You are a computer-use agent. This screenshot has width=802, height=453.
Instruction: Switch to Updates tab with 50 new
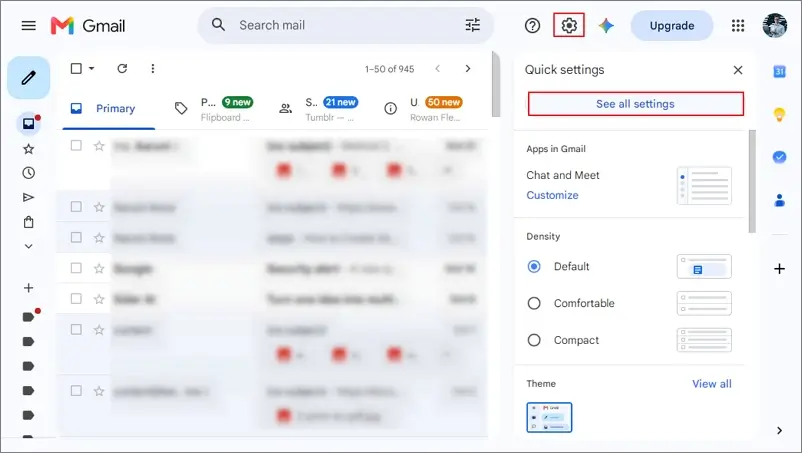(424, 108)
